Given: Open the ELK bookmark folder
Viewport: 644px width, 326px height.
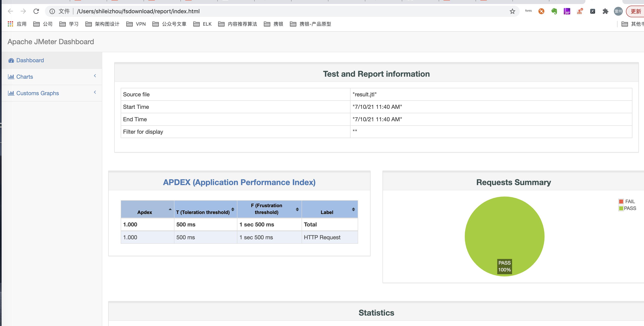Looking at the screenshot, I should (203, 24).
